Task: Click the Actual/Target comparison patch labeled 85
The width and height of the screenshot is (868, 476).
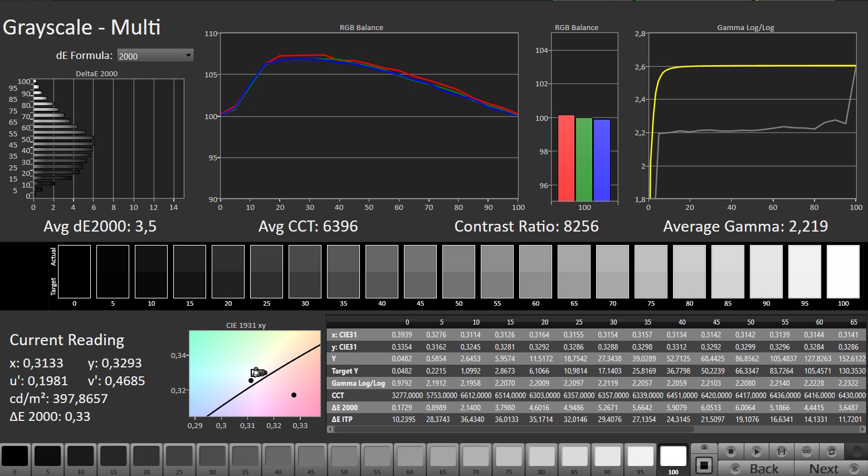Action: (x=728, y=272)
